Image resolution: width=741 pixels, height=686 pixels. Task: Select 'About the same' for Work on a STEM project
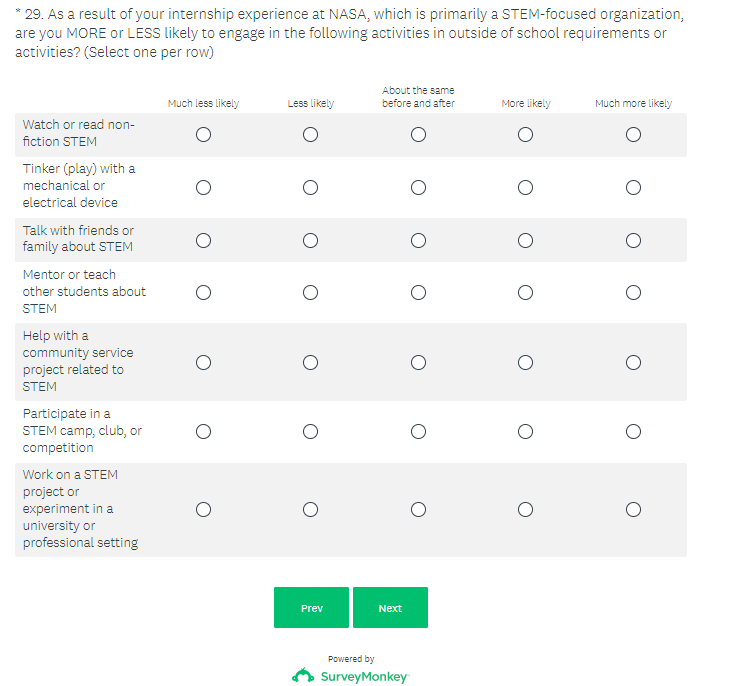coord(418,509)
